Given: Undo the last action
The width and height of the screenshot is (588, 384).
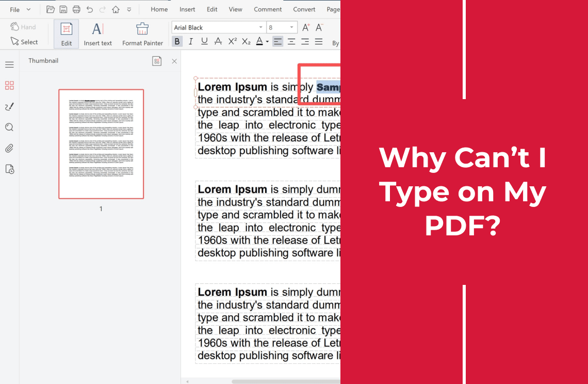Looking at the screenshot, I should (x=90, y=9).
